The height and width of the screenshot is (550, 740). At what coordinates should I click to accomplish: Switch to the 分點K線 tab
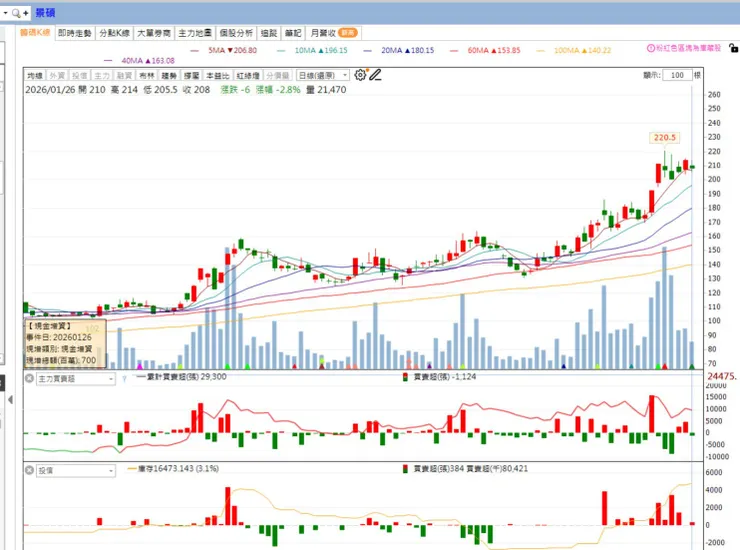114,33
